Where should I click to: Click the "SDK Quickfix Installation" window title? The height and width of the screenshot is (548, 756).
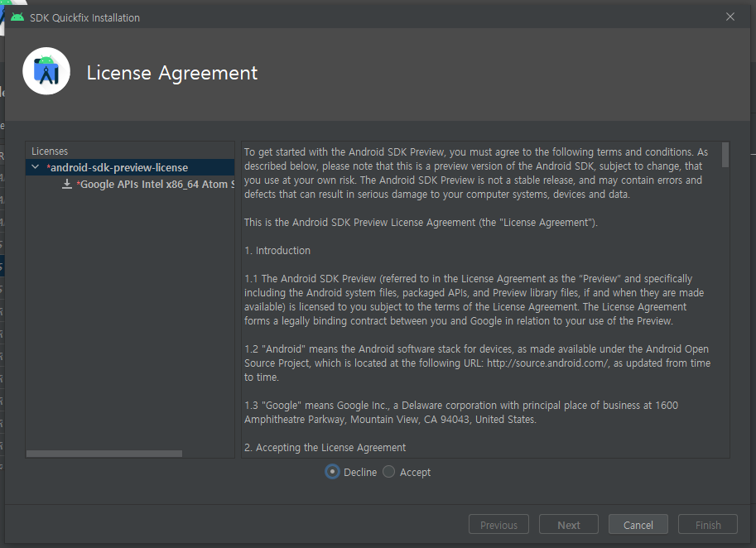[x=84, y=18]
